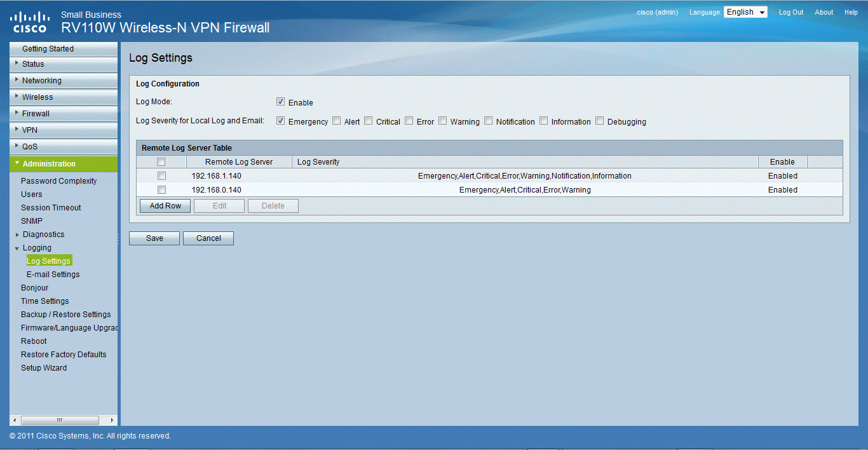Image resolution: width=868 pixels, height=450 pixels.
Task: Open the Language dropdown
Action: [745, 12]
